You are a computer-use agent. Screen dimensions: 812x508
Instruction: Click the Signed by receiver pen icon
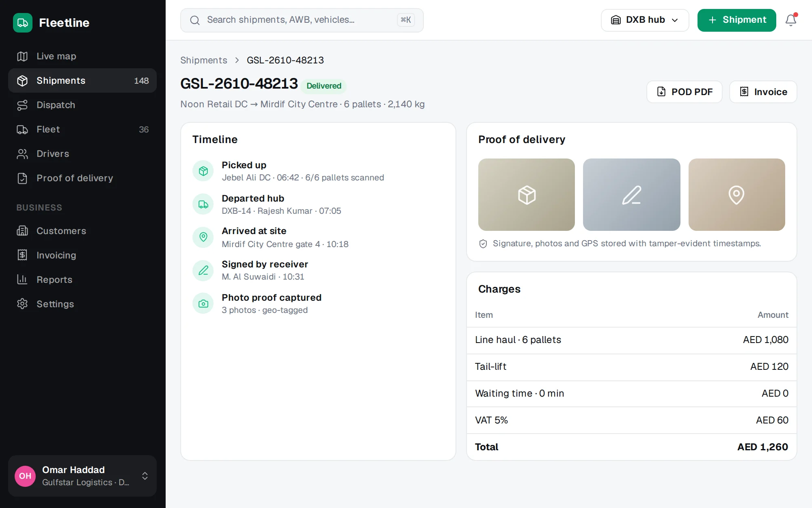pos(203,271)
